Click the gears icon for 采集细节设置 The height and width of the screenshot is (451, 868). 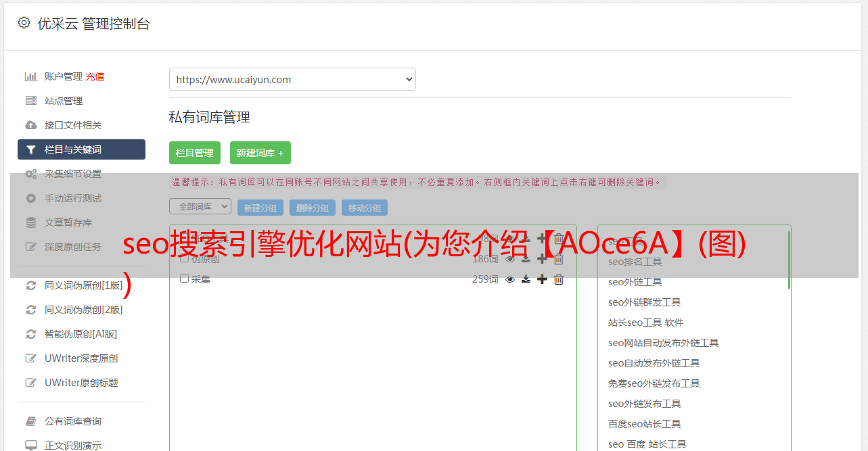click(31, 174)
